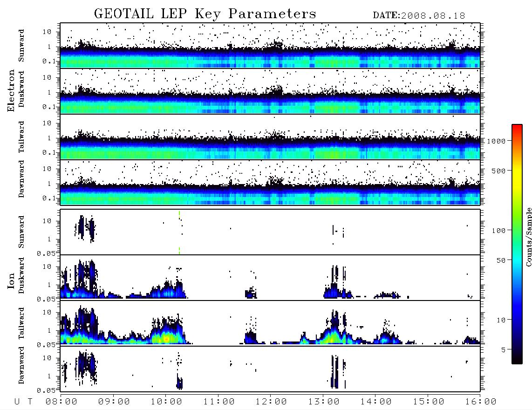Click the 08:00 time tick label

61,402
